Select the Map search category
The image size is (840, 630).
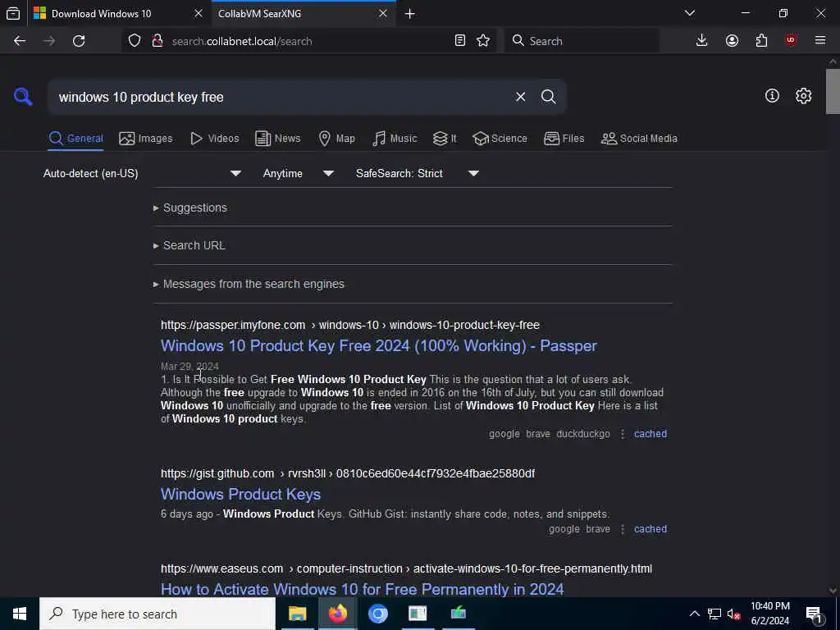tap(337, 139)
